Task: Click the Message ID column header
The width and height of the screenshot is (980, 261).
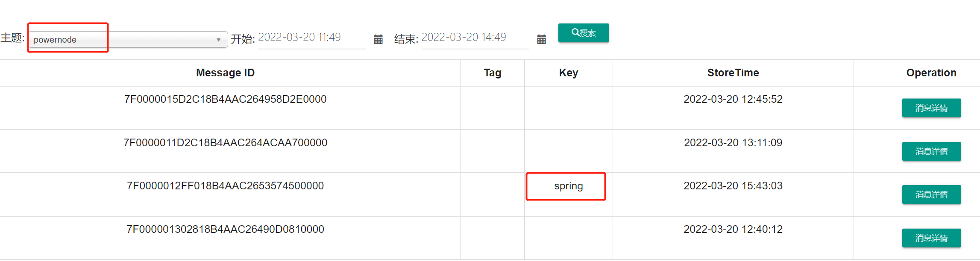Action: 225,73
